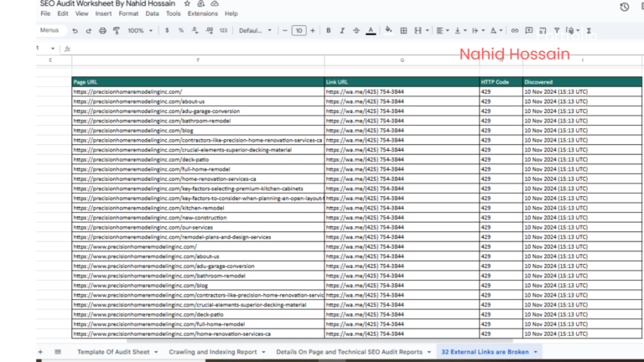Open the Extensions menu
The height and width of the screenshot is (362, 644).
pos(202,13)
